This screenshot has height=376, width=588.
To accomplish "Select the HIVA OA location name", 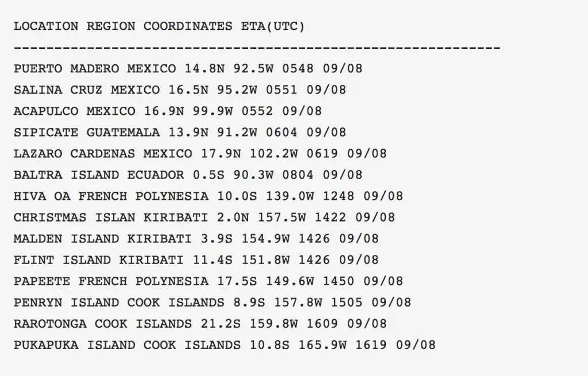I will pyautogui.click(x=41, y=196).
